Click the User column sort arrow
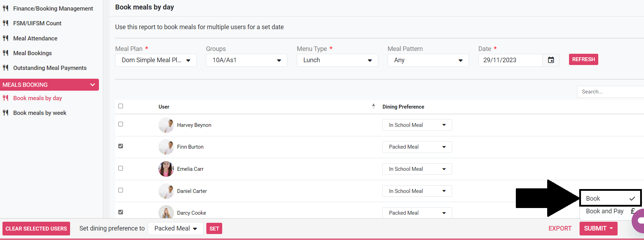The width and height of the screenshot is (644, 240). (x=373, y=106)
